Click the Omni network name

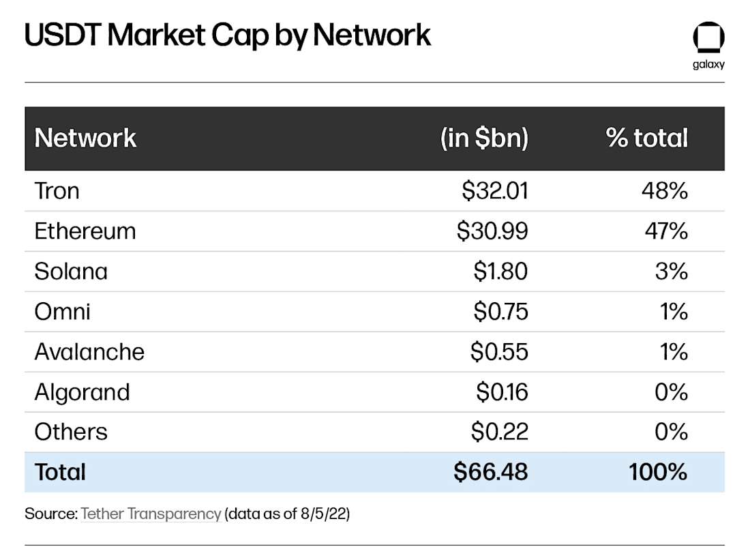[x=62, y=312]
